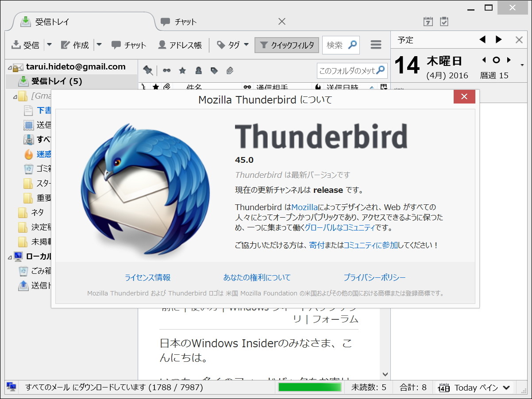Image resolution: width=532 pixels, height=399 pixels.
Task: Filter messages from address book contacts
Action: [x=198, y=70]
